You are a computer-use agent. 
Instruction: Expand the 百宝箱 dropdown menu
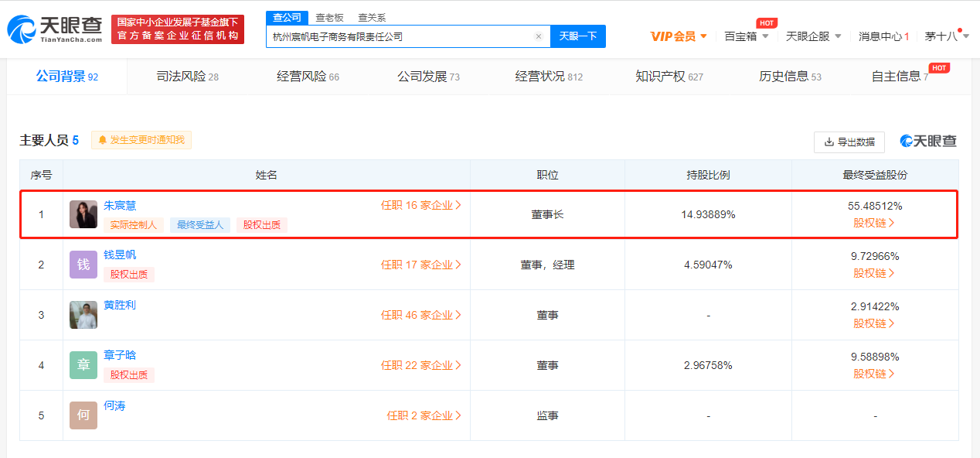pos(747,36)
